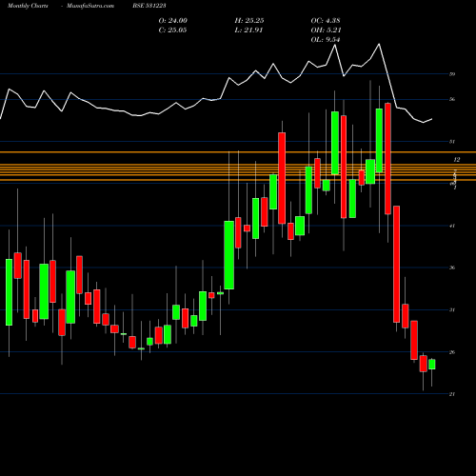Click the 'OC: 4.38' reading
The width and height of the screenshot is (476, 476).
[x=326, y=21]
